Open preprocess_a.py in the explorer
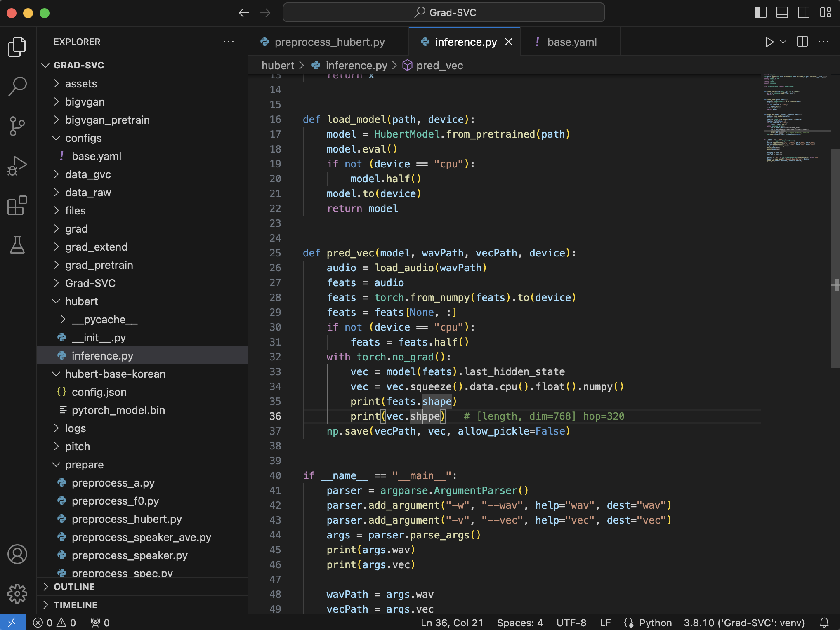The height and width of the screenshot is (630, 840). click(142, 482)
